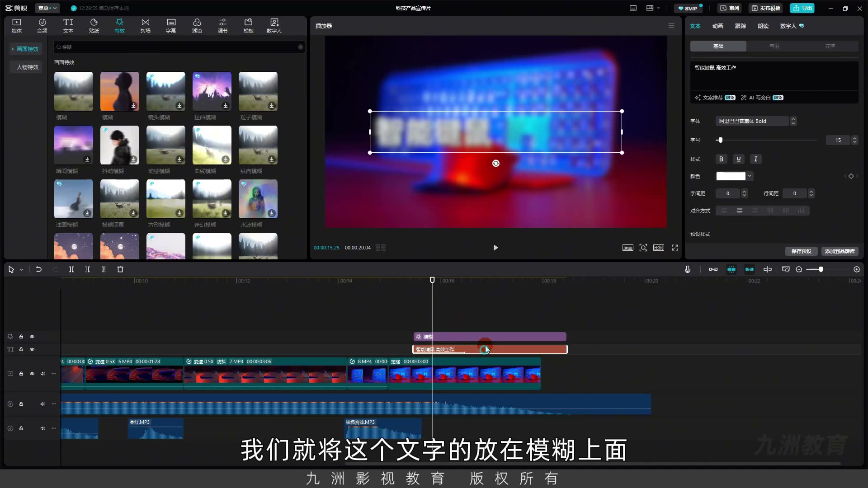Click the 比例 aspect ratio icon
Screen dimensions: 868x488
(659, 248)
